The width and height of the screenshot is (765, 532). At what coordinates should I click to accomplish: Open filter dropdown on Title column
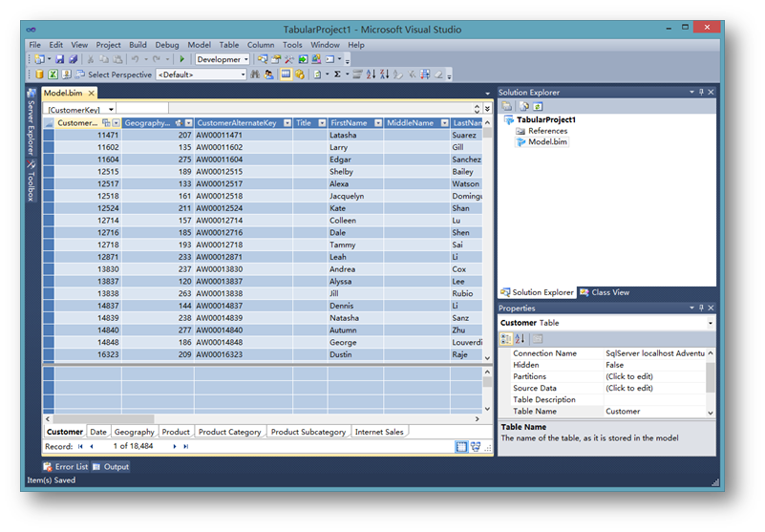pos(322,123)
